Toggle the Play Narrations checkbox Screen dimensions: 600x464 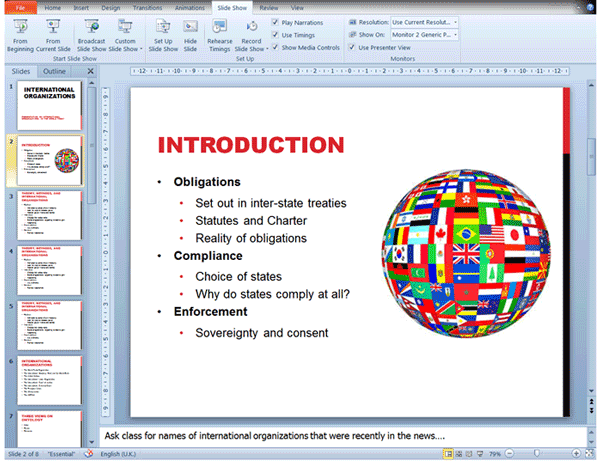coord(276,21)
